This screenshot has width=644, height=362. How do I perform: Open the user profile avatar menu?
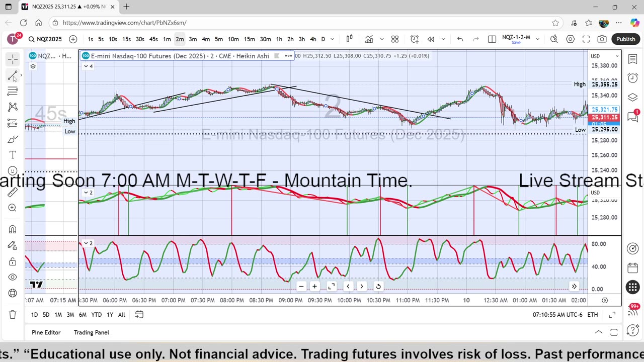(x=13, y=39)
